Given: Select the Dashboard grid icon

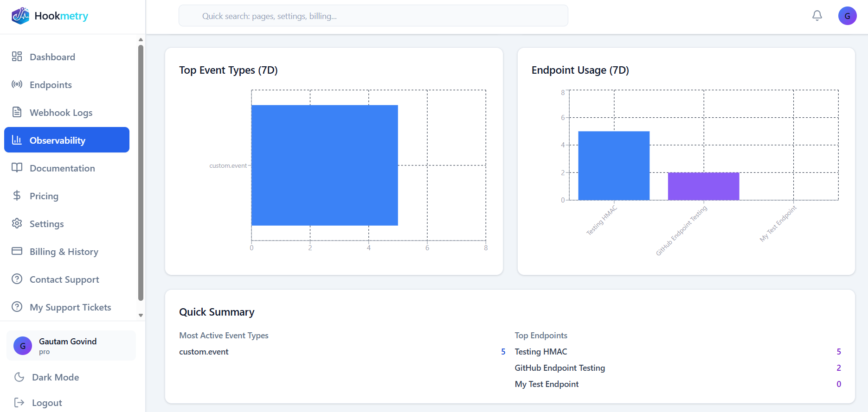Looking at the screenshot, I should coord(17,57).
